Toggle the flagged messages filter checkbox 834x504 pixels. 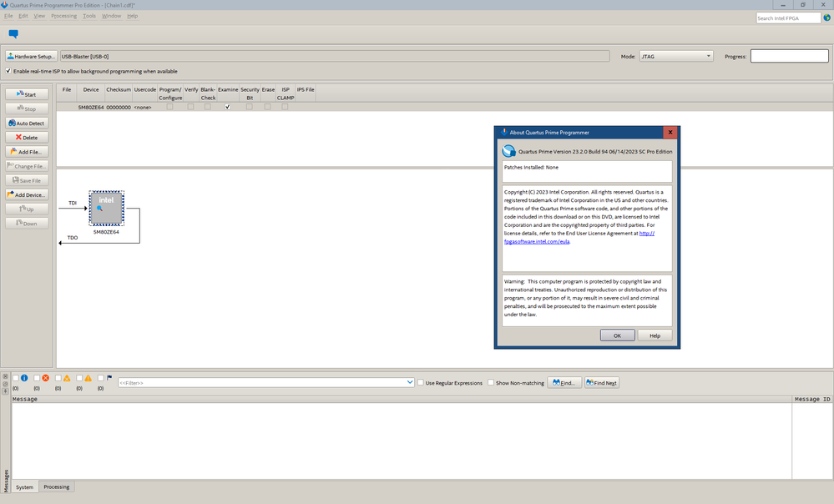(x=100, y=378)
